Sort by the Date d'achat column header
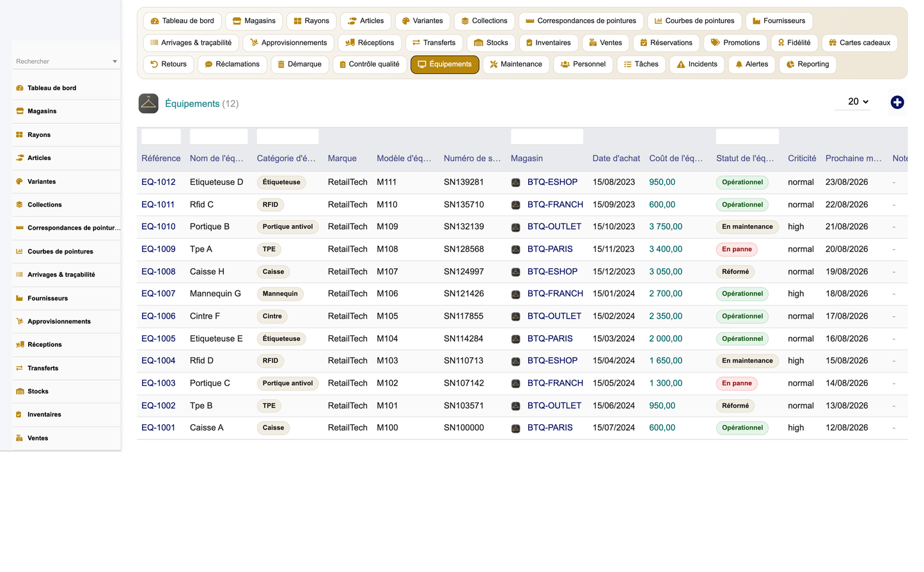The width and height of the screenshot is (924, 572). click(616, 159)
